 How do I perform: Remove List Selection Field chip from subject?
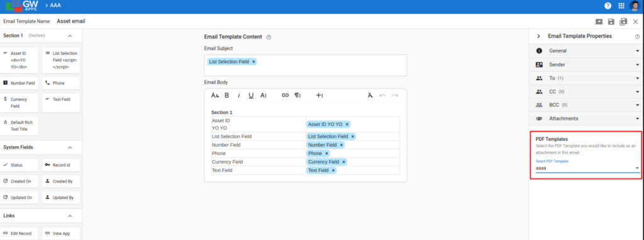click(x=253, y=62)
